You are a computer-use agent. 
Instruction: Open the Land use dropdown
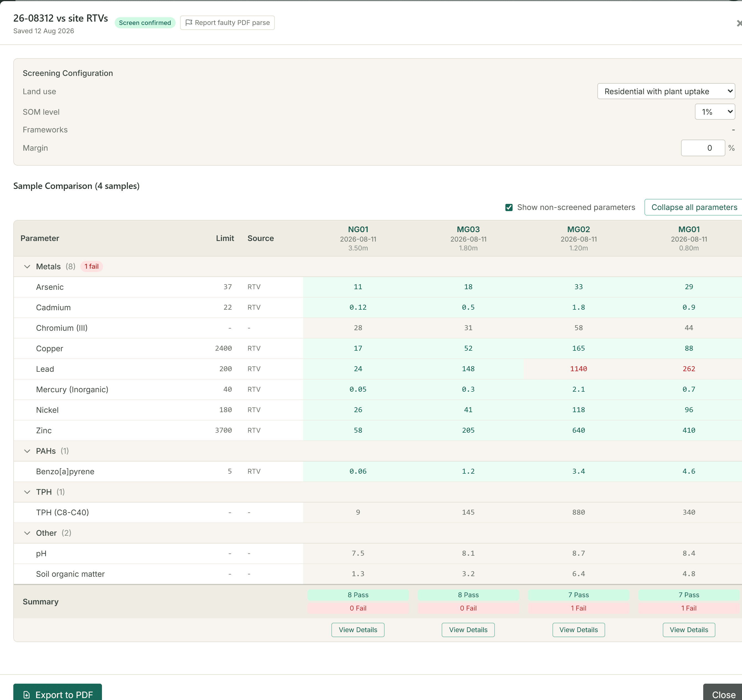(x=666, y=91)
